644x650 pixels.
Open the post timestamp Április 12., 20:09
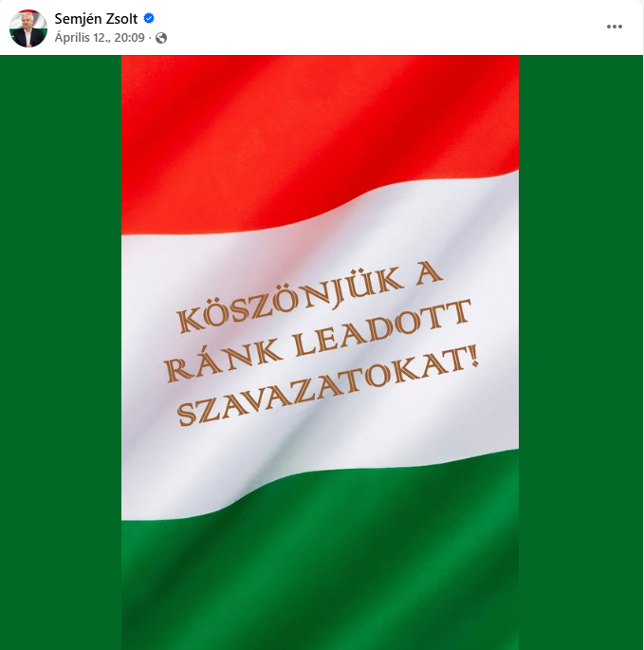click(x=100, y=38)
